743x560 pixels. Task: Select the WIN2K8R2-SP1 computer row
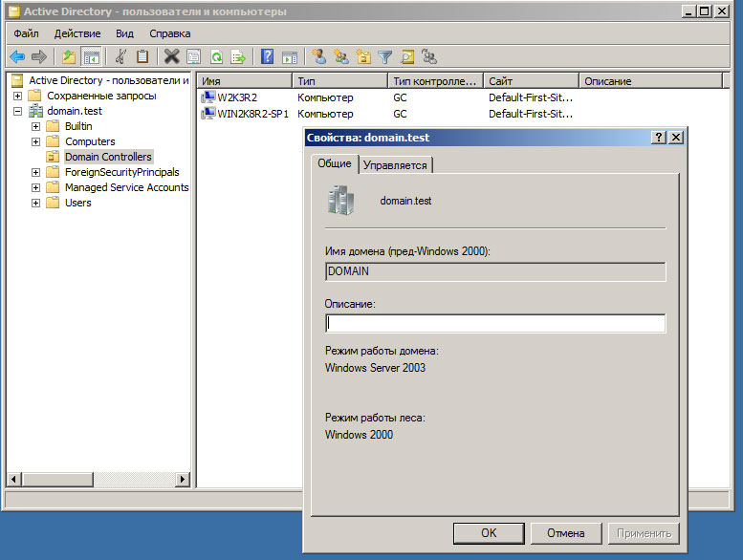coord(252,114)
